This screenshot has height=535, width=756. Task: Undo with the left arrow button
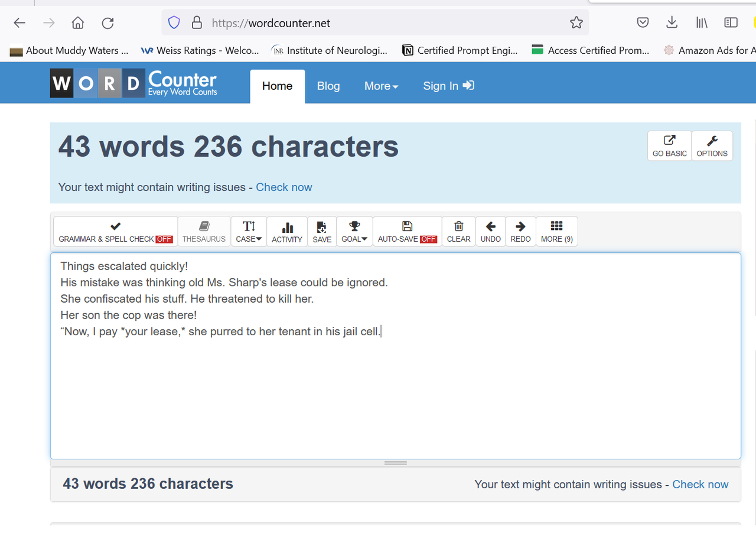[490, 231]
